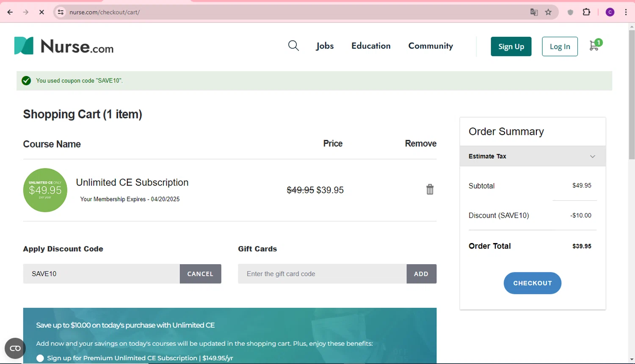Stop page loading with X button

(x=41, y=12)
